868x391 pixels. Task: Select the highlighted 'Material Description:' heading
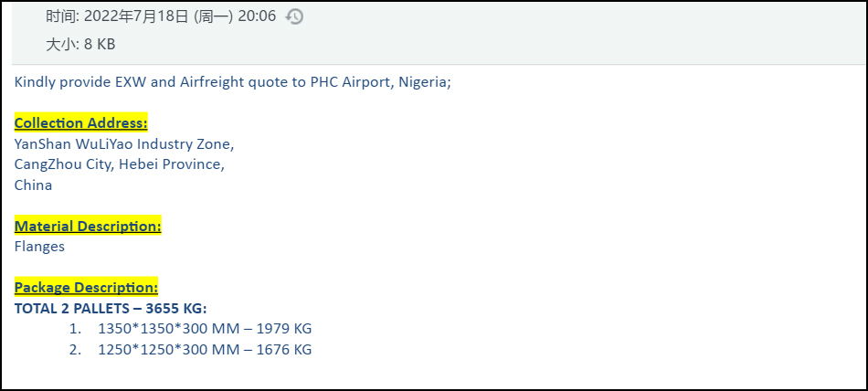tap(88, 226)
